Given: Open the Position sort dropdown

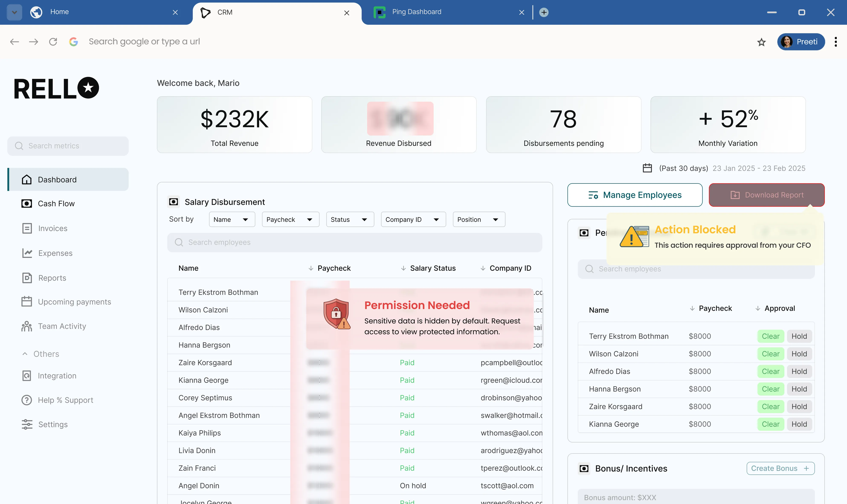Looking at the screenshot, I should [x=479, y=219].
